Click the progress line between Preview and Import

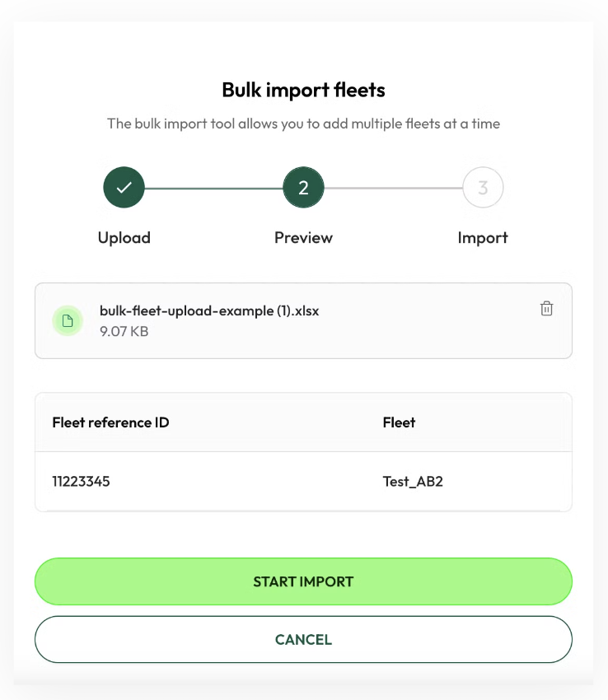click(393, 188)
